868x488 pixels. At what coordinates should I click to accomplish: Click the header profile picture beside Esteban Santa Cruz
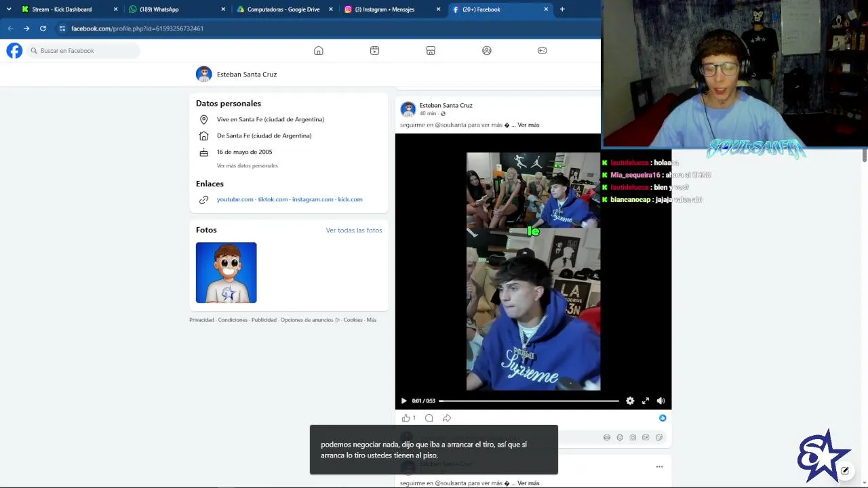click(x=204, y=75)
